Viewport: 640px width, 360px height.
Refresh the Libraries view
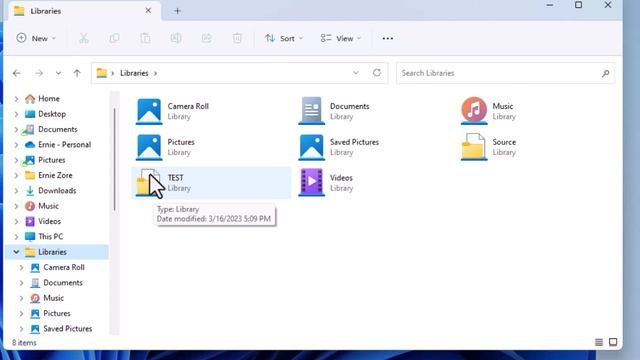pyautogui.click(x=377, y=73)
